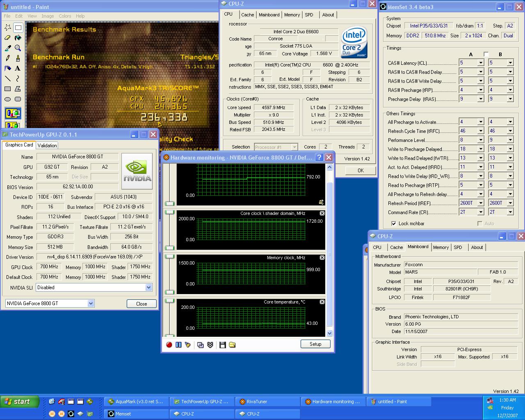525x420 pixels.
Task: Select the Pencil tool in Paint
Action: coord(8,58)
